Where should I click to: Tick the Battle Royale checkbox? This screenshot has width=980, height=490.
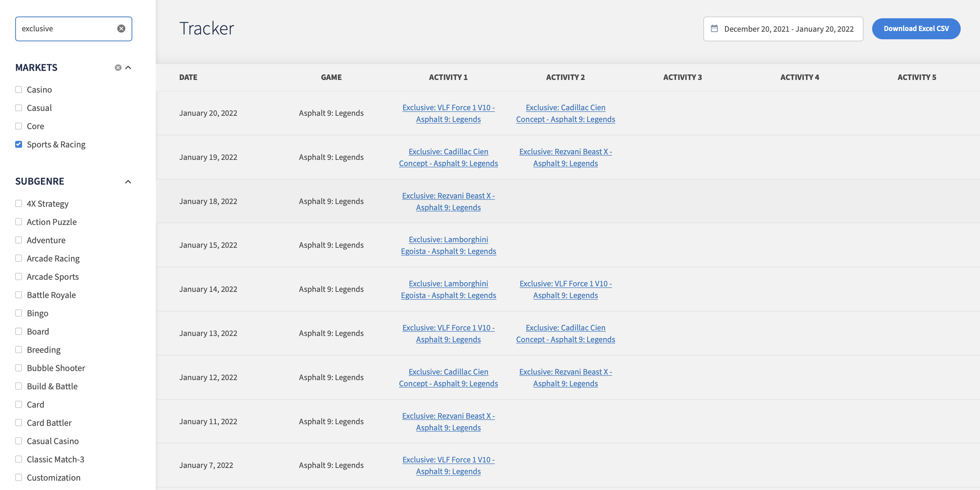pyautogui.click(x=19, y=295)
